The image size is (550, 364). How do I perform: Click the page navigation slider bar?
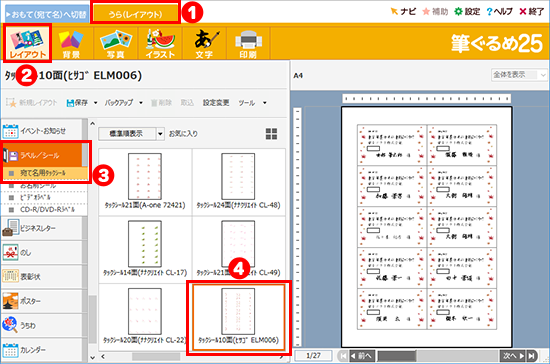(x=438, y=356)
